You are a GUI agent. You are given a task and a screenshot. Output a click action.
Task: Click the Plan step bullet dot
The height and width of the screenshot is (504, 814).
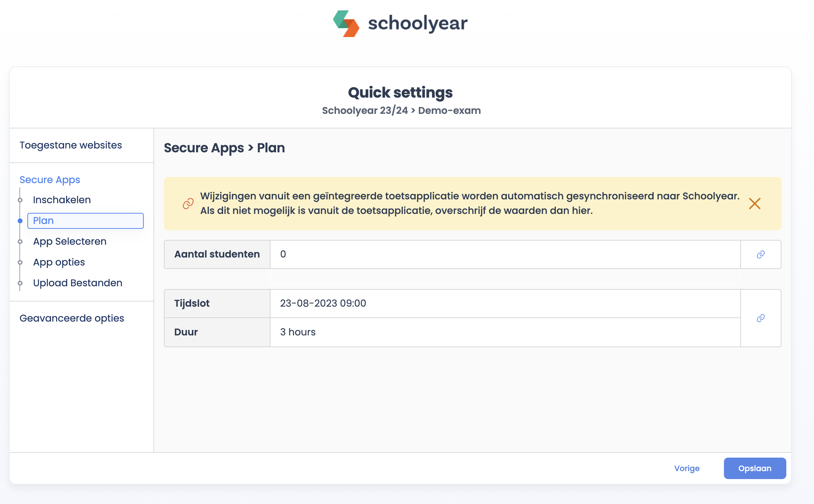(x=20, y=221)
